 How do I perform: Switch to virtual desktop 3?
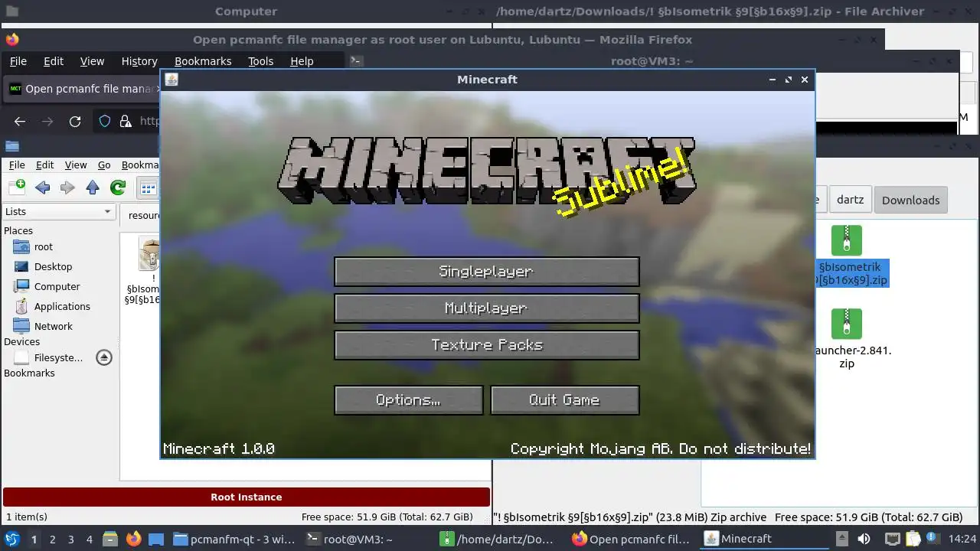click(x=70, y=540)
